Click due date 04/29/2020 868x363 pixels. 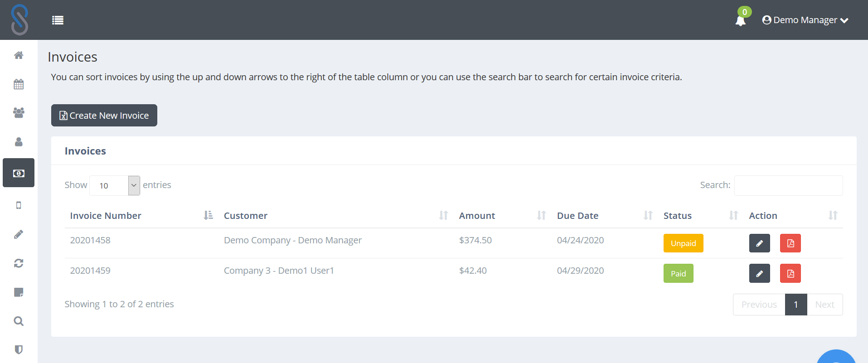[x=580, y=271]
